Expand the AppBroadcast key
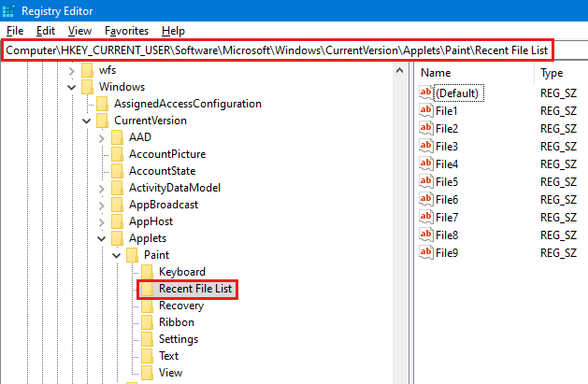Image resolution: width=588 pixels, height=384 pixels. 101,206
